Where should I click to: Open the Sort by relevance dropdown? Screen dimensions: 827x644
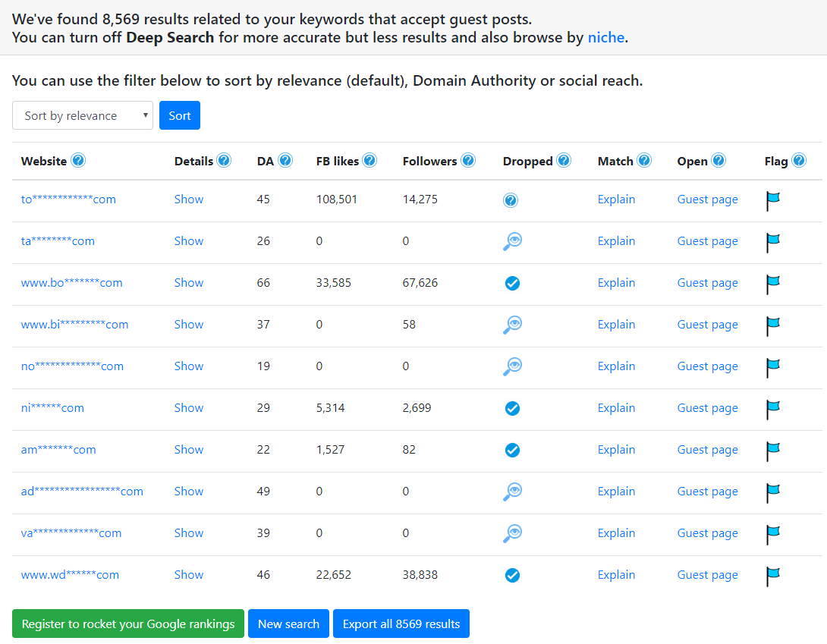pyautogui.click(x=83, y=115)
